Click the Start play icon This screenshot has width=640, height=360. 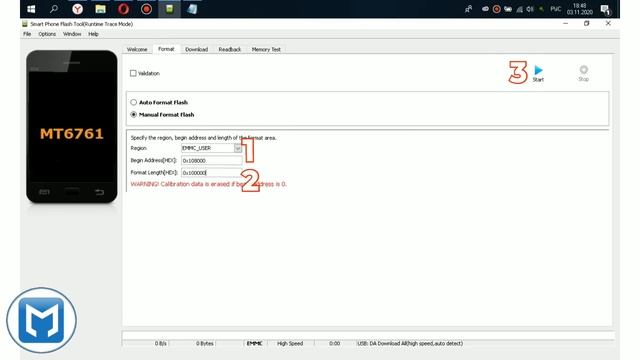(538, 70)
